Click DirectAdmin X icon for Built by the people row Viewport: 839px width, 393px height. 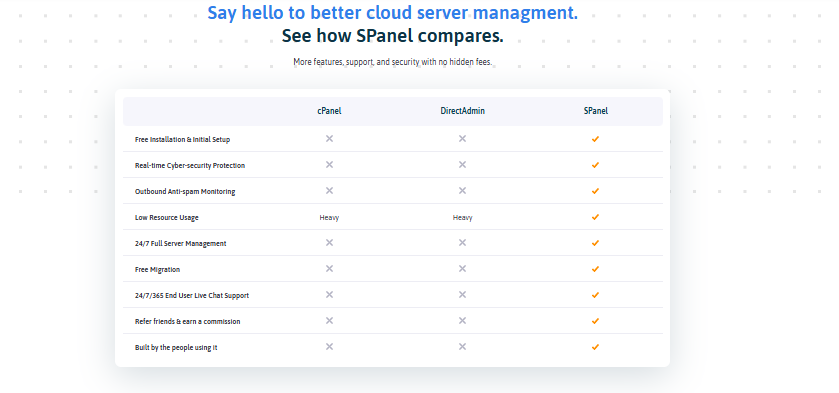pyautogui.click(x=462, y=346)
